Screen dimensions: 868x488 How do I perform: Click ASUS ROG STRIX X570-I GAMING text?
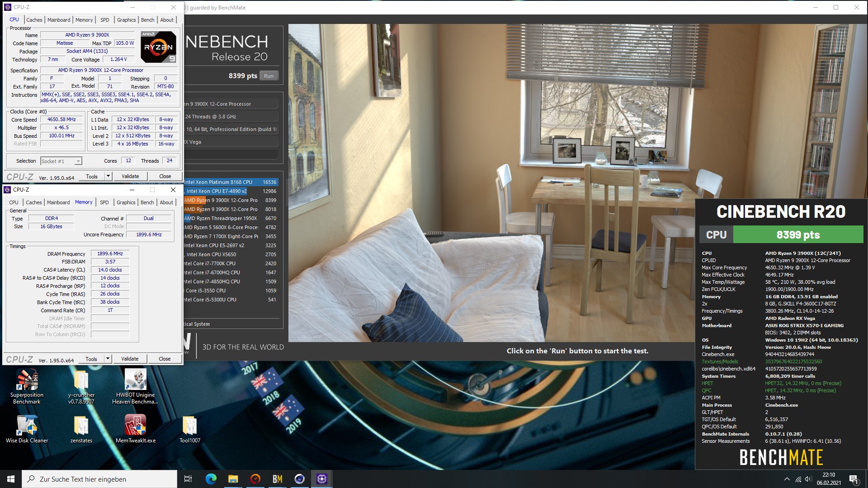click(x=804, y=325)
